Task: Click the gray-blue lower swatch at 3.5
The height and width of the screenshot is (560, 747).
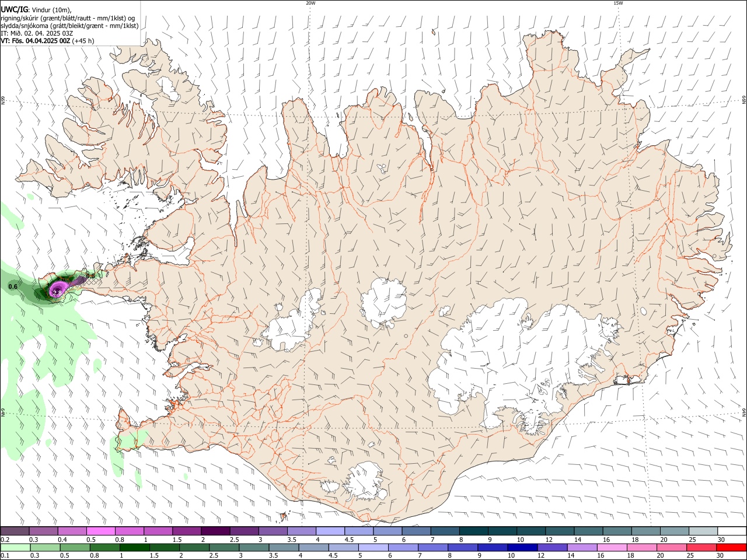Action: click(x=284, y=547)
